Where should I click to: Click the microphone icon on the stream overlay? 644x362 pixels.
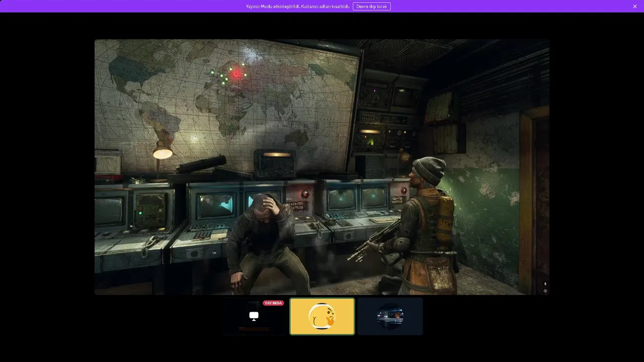(x=545, y=284)
